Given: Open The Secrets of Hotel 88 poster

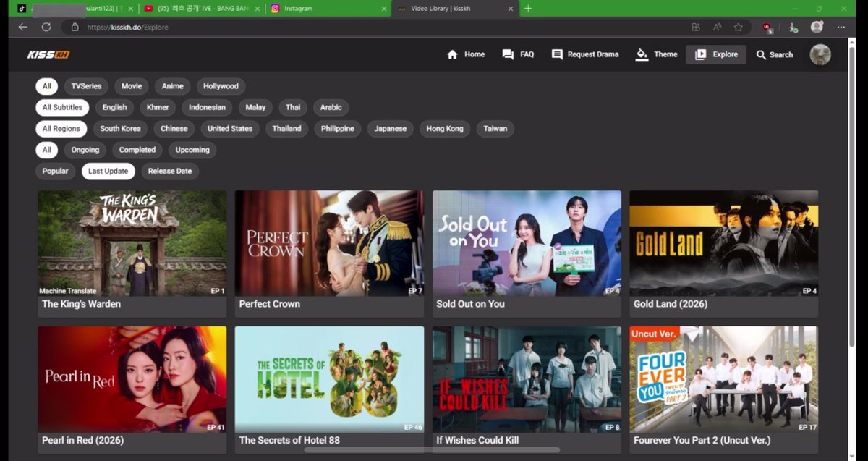Looking at the screenshot, I should tap(329, 379).
